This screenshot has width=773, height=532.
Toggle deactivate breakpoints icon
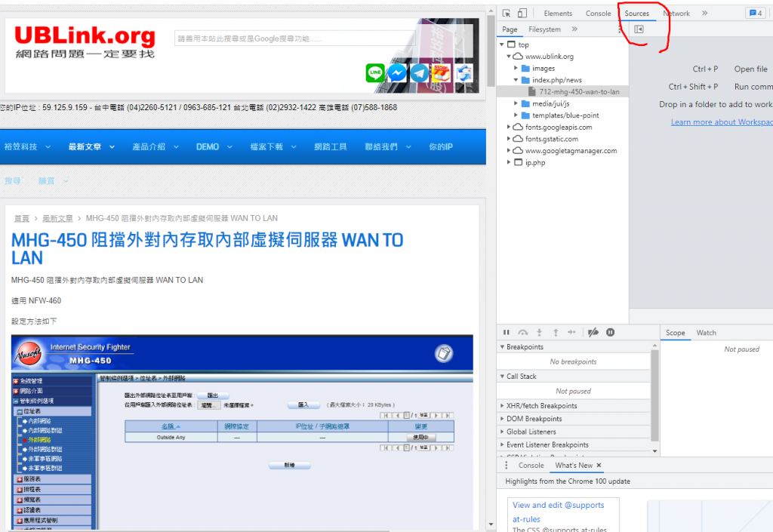pos(593,333)
